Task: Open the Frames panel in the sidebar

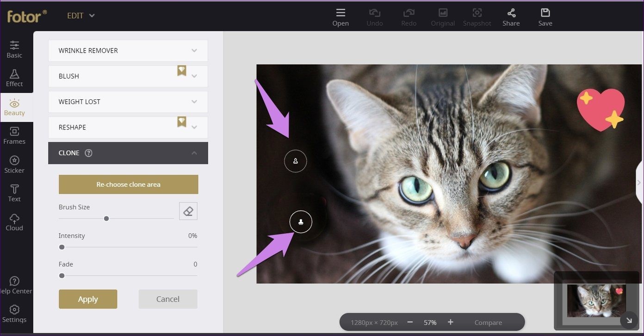Action: (x=14, y=136)
